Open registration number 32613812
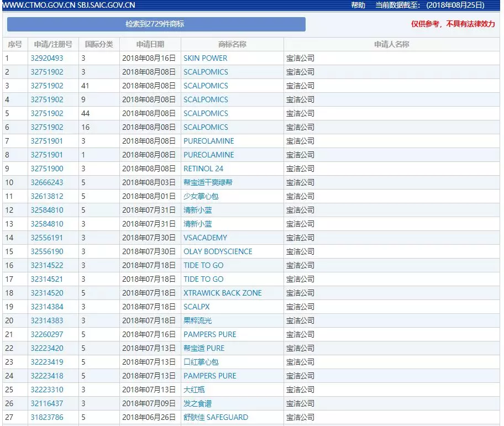 coord(47,196)
